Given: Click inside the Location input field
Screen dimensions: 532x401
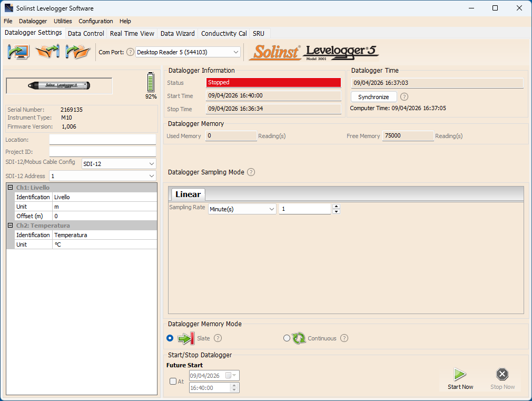Looking at the screenshot, I should coord(102,139).
